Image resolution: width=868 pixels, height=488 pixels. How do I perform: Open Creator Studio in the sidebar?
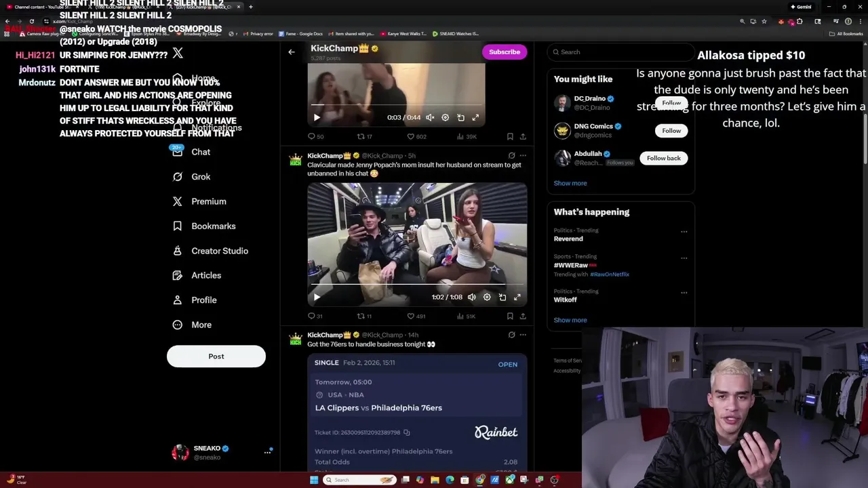[x=210, y=251]
